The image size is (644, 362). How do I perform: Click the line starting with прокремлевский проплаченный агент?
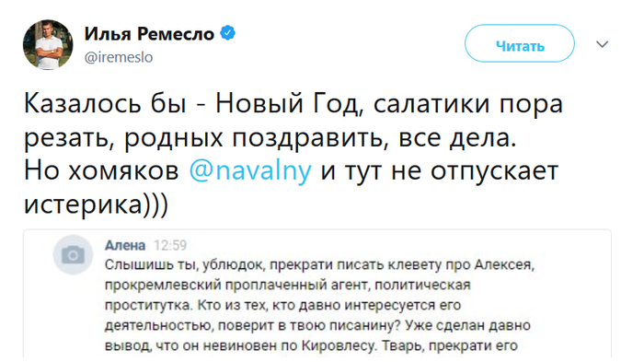pos(287,285)
